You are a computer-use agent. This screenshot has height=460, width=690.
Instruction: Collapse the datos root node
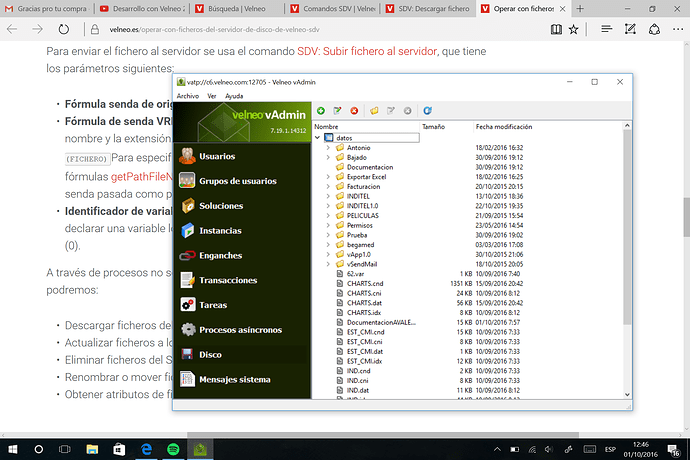pyautogui.click(x=318, y=138)
